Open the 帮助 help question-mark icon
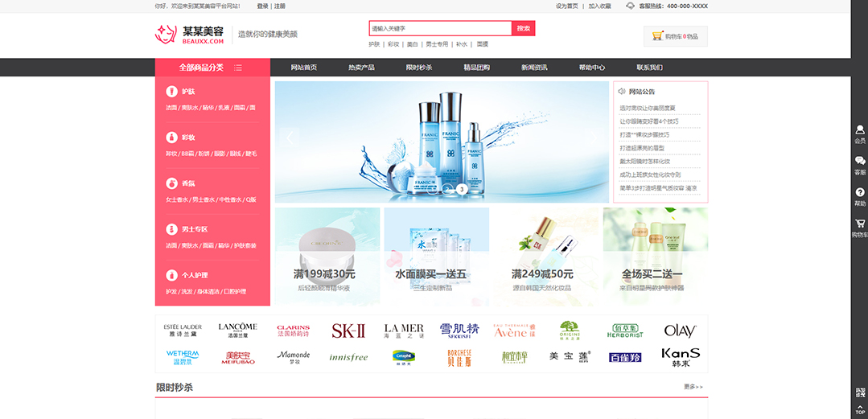The width and height of the screenshot is (868, 419). point(860,195)
